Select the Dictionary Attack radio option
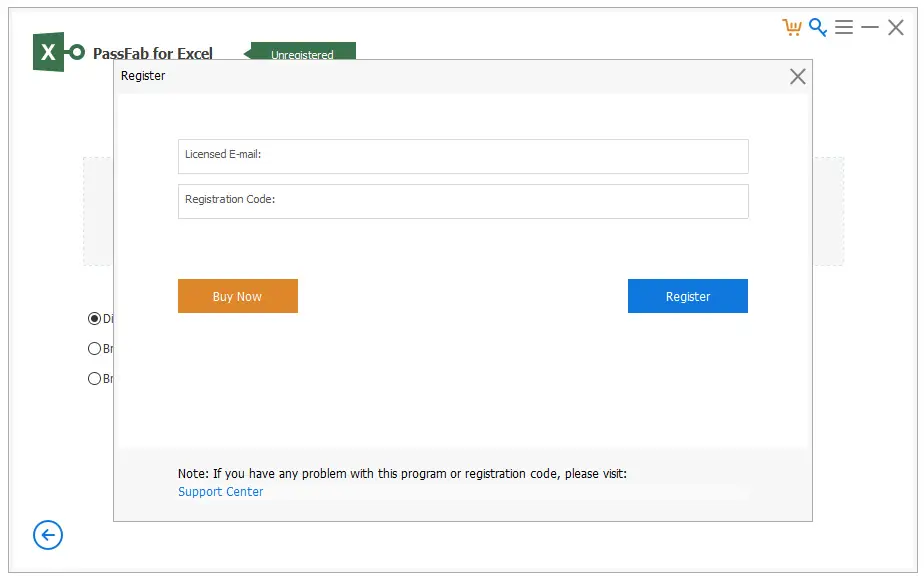This screenshot has height=579, width=924. coord(95,318)
